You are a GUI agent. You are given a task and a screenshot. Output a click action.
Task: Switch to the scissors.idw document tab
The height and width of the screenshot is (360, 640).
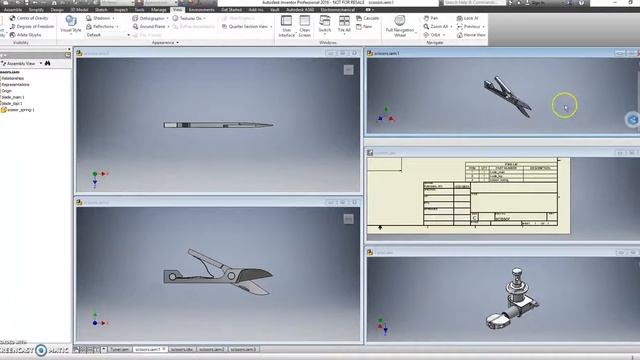pyautogui.click(x=182, y=349)
